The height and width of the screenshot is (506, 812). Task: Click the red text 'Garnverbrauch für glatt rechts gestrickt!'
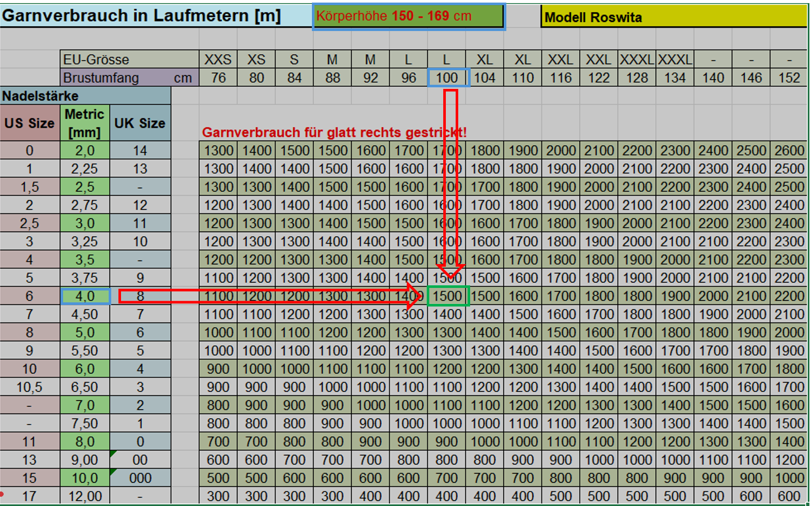pyautogui.click(x=334, y=132)
